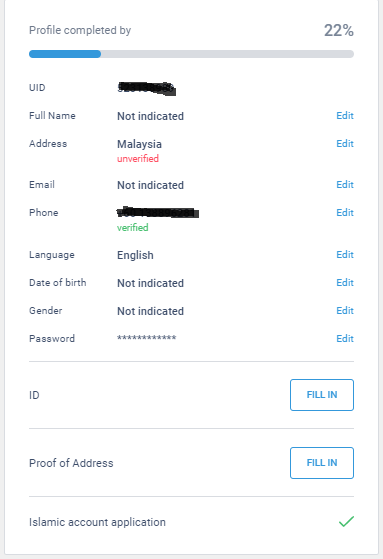The image size is (383, 559).
Task: Edit the verified Phone number
Action: point(345,212)
